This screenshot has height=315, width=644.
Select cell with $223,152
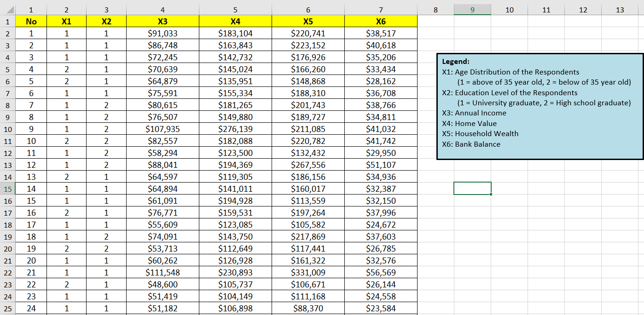[308, 45]
